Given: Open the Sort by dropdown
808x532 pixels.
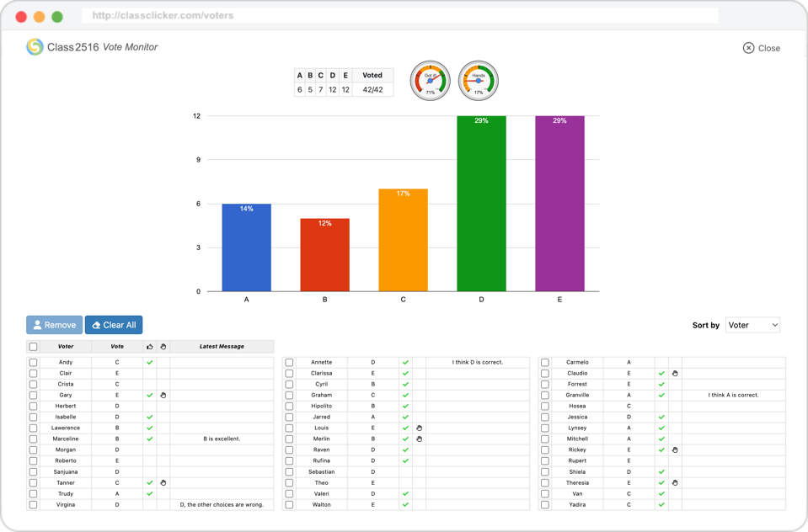Looking at the screenshot, I should (x=752, y=325).
